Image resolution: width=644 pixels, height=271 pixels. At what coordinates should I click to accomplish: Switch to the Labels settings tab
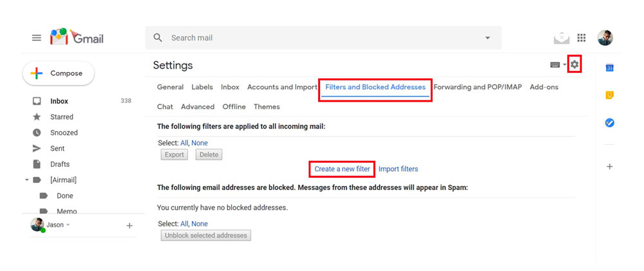(x=202, y=87)
